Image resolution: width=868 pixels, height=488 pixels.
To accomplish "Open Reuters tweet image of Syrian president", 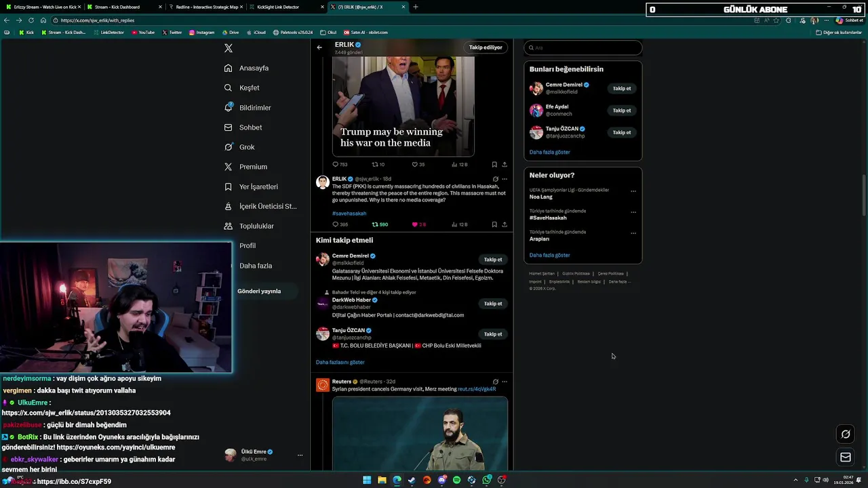I will 420,434.
